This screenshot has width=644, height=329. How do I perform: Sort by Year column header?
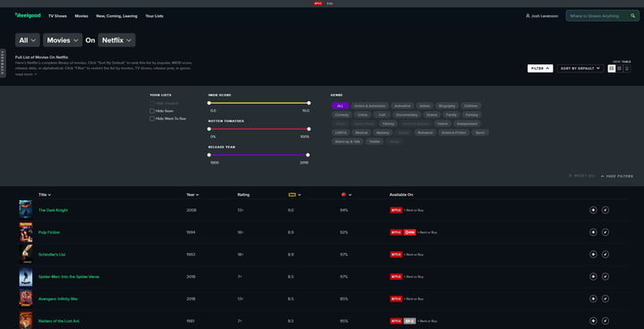click(x=192, y=195)
